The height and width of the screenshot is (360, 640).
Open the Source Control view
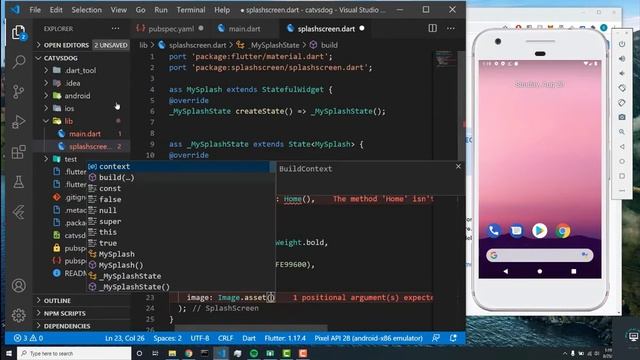pyautogui.click(x=18, y=91)
